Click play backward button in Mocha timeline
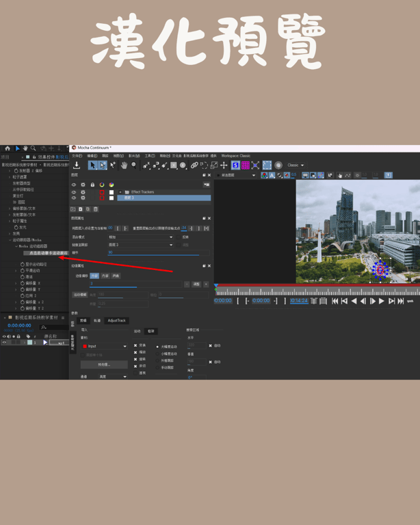 (354, 301)
